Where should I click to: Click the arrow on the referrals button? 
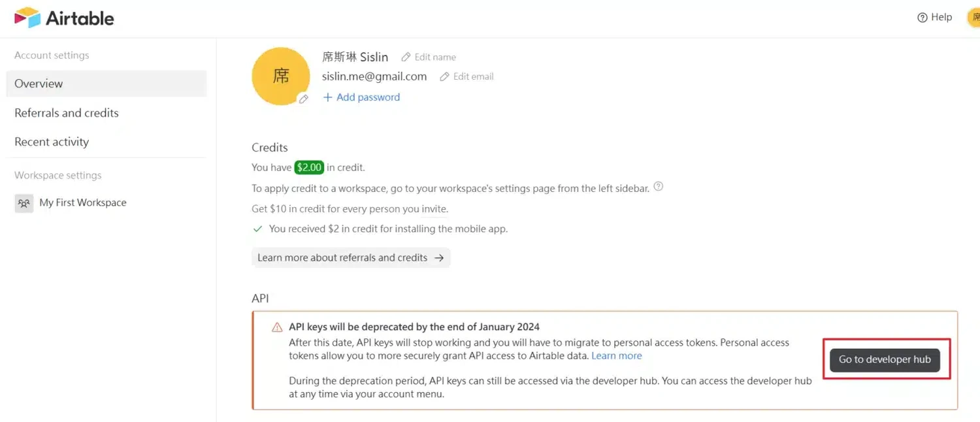[439, 258]
